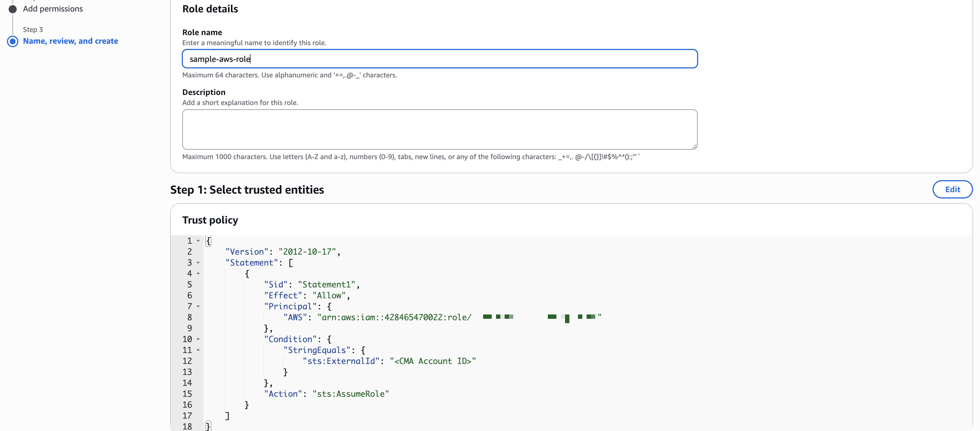The height and width of the screenshot is (431, 980).
Task: Click the "Condition" key text
Action: [x=290, y=339]
